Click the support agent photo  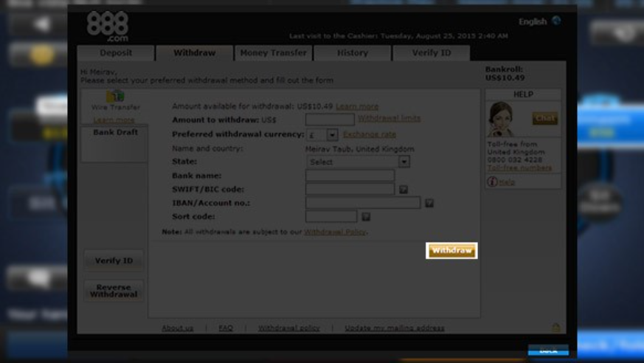tap(501, 120)
